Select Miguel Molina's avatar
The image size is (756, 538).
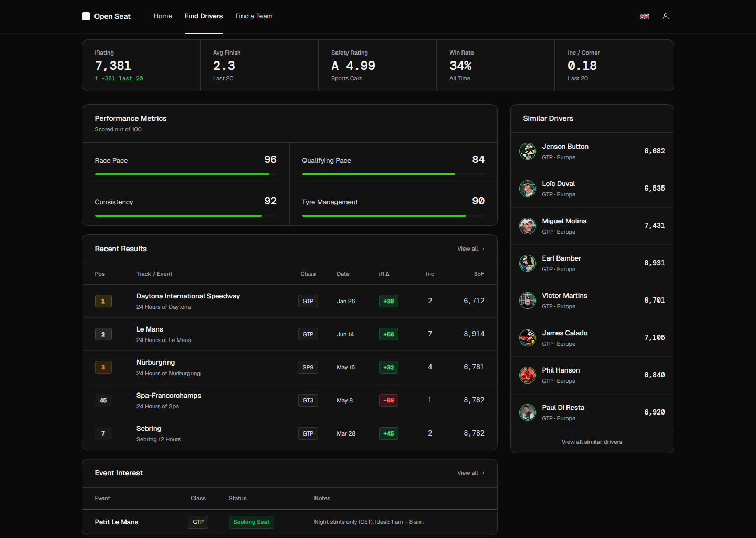point(528,226)
